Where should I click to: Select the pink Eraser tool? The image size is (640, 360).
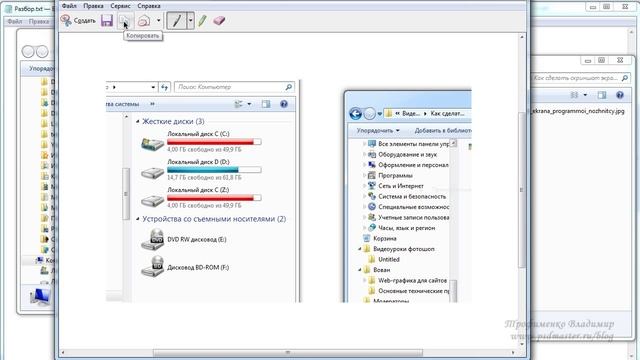point(219,20)
